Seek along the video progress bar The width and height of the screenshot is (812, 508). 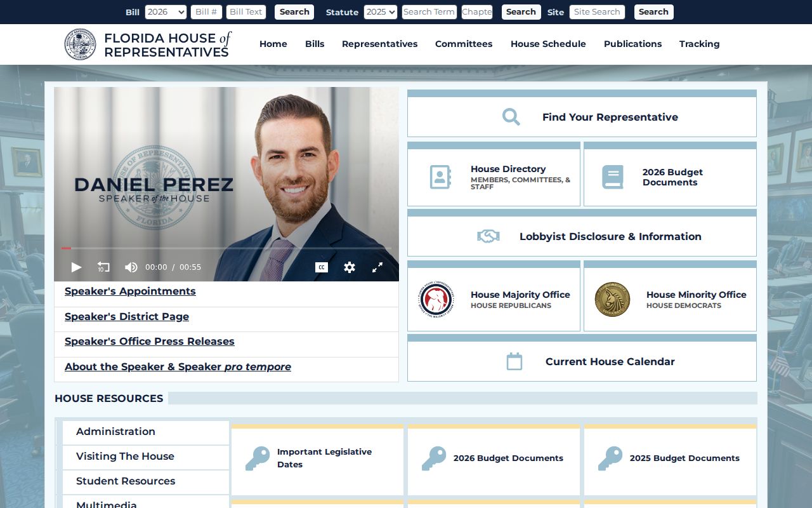coord(226,248)
